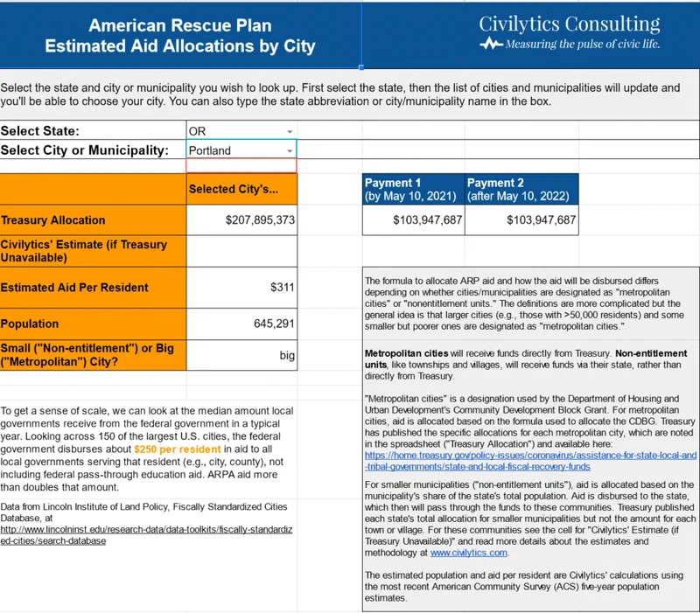700x613 pixels.
Task: Click the OR state value cell
Action: pyautogui.click(x=241, y=130)
